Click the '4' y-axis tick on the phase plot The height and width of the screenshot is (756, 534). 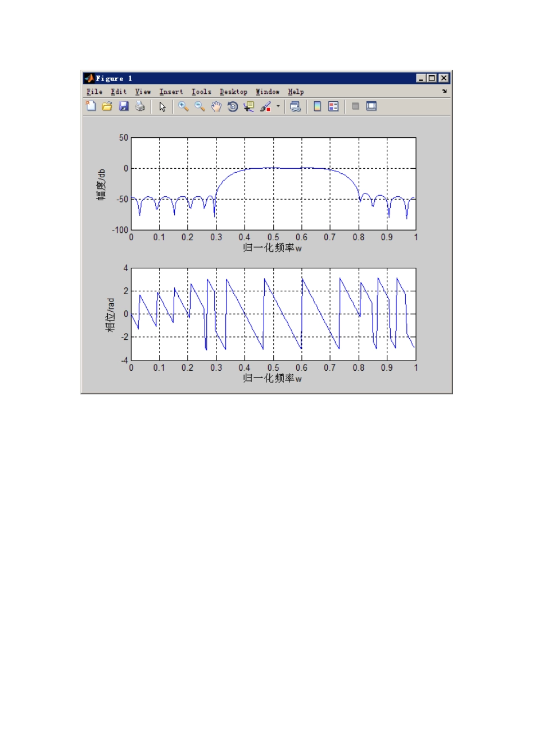pyautogui.click(x=126, y=268)
